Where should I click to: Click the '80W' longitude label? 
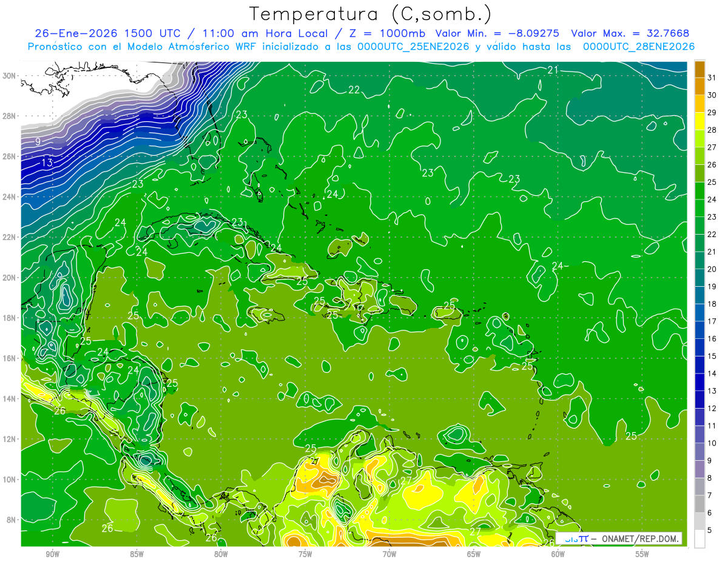click(221, 554)
